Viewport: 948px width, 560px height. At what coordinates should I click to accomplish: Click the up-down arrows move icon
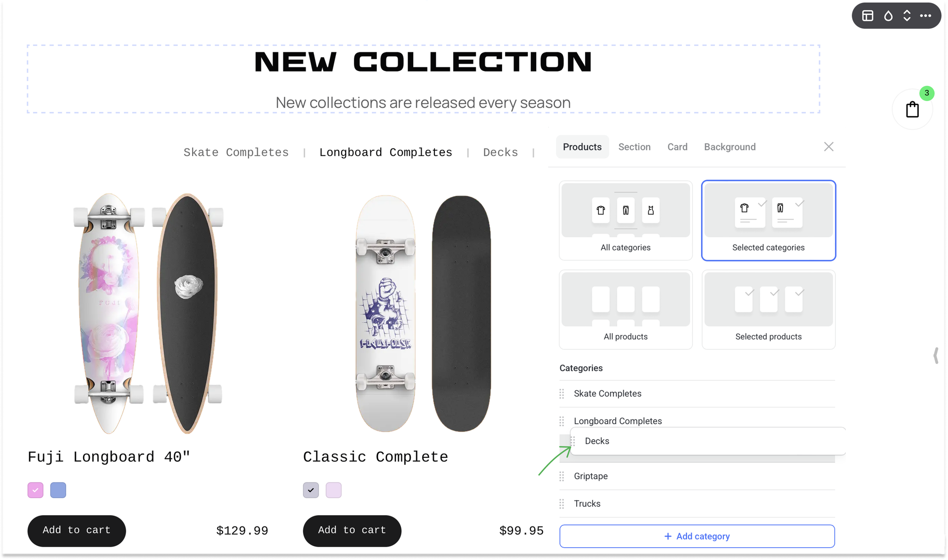click(x=907, y=16)
